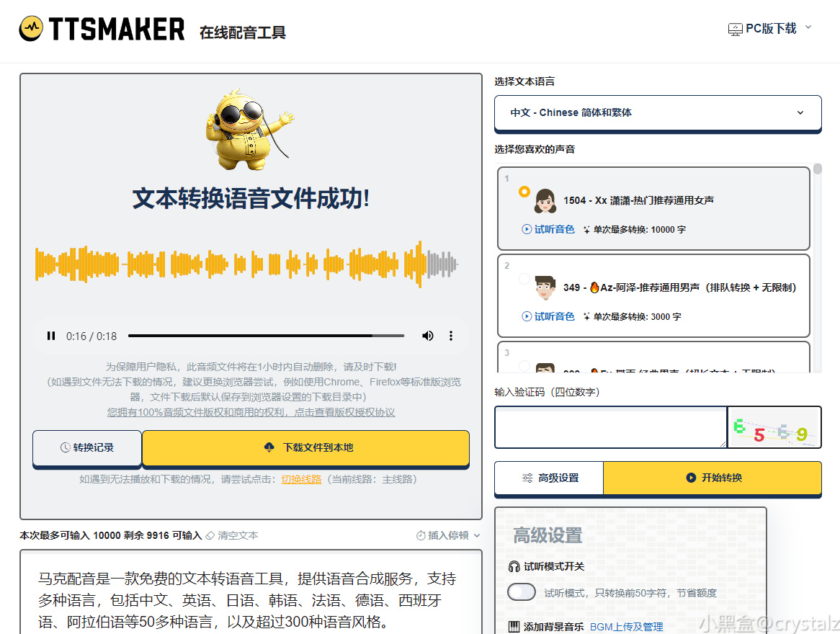Viewport: 840px width, 634px height.
Task: Click the 在线配音工具 title text
Action: click(243, 32)
